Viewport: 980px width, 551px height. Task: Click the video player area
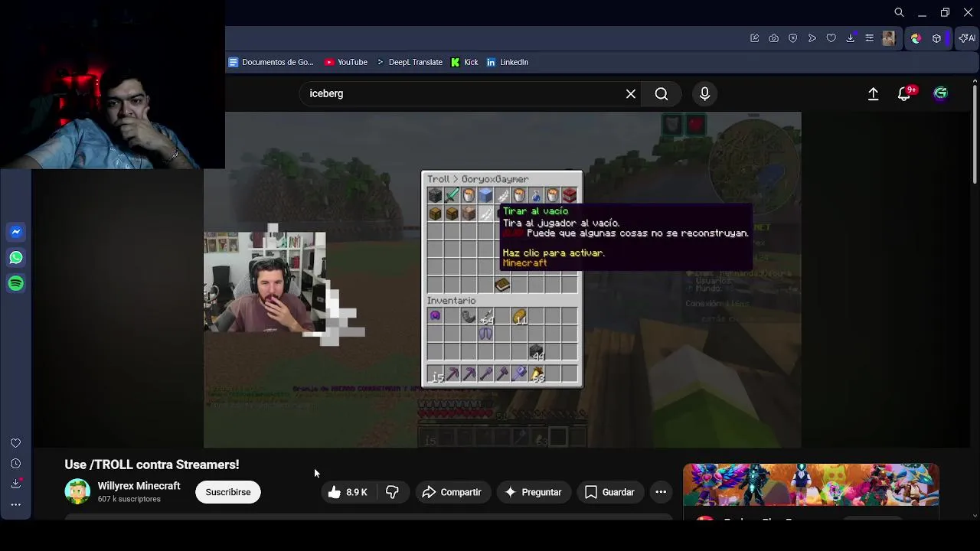(502, 280)
